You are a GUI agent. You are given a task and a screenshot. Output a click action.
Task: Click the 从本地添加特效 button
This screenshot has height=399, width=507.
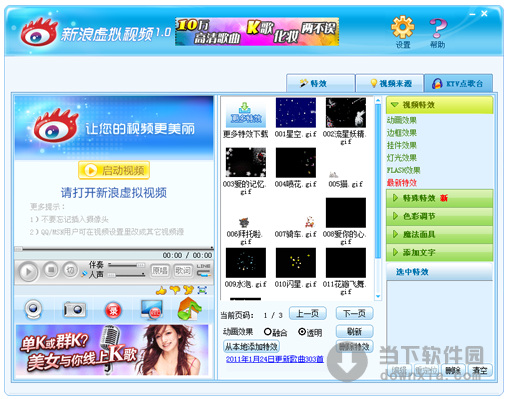pyautogui.click(x=251, y=346)
